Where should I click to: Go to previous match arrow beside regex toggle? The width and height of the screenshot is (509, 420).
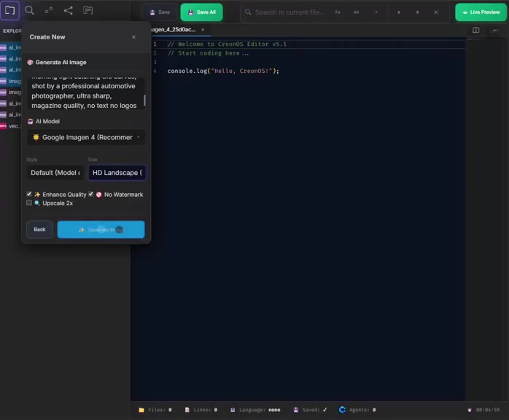click(399, 12)
